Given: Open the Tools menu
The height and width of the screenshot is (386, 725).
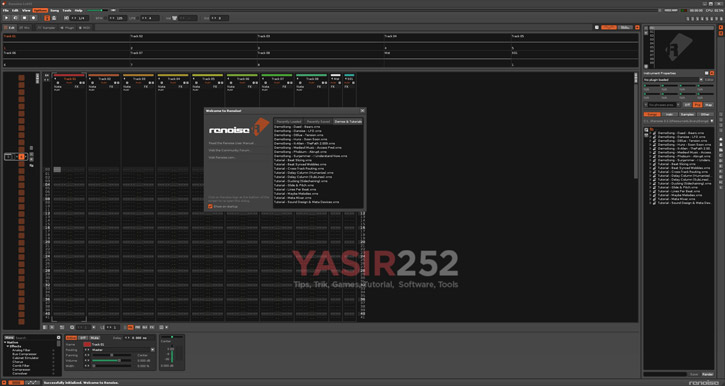Looking at the screenshot, I should pos(67,10).
